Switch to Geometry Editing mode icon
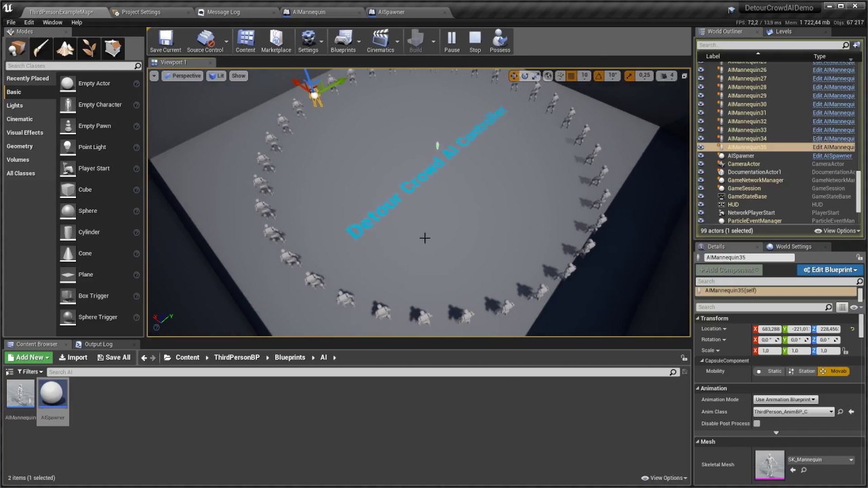Viewport: 868px width, 488px height. click(x=113, y=49)
